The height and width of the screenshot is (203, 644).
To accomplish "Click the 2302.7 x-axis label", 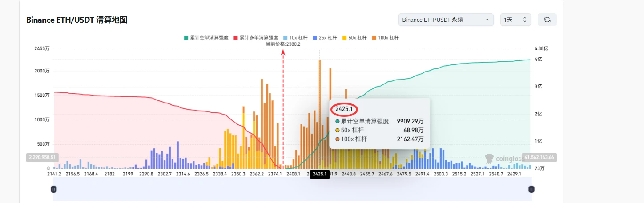I will tap(165, 174).
